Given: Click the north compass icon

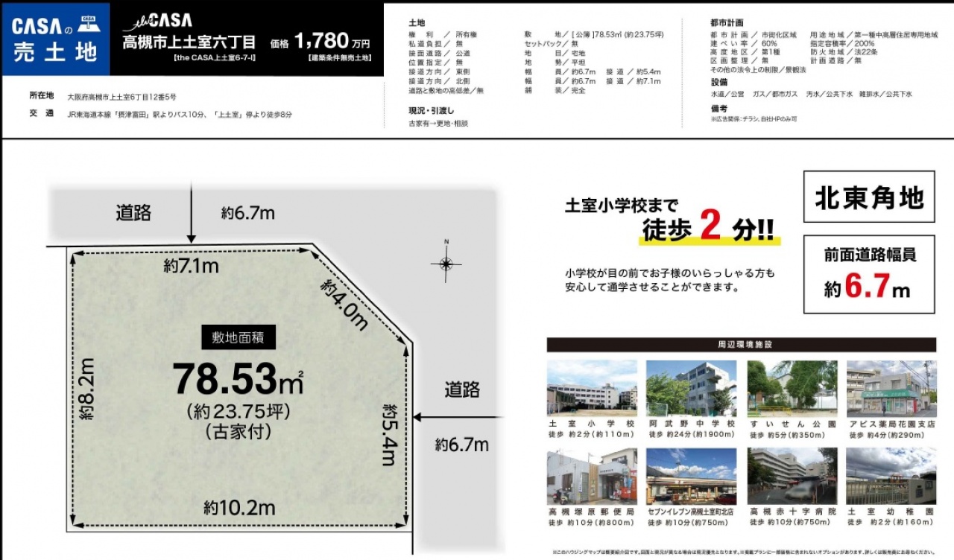Looking at the screenshot, I should click(x=446, y=262).
